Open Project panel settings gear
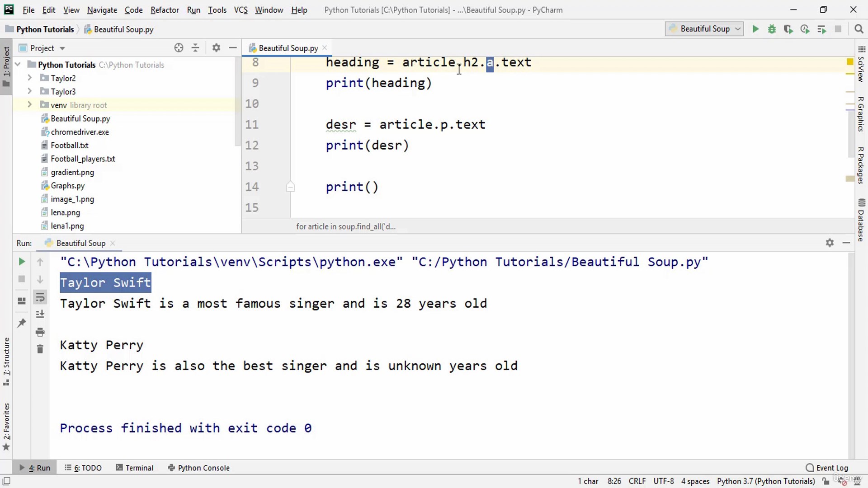868x488 pixels. point(216,48)
